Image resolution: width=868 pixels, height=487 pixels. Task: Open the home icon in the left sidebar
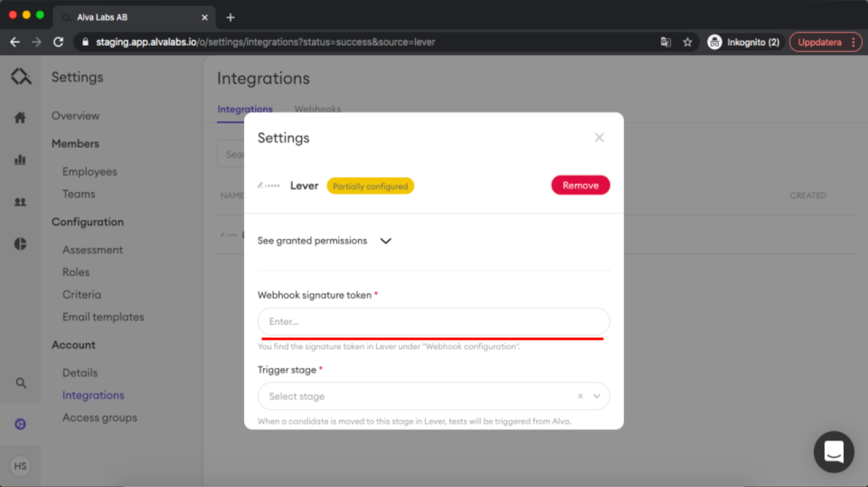pos(20,117)
